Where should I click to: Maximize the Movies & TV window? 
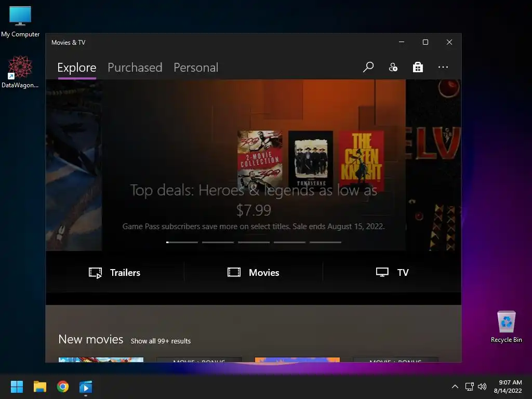pyautogui.click(x=425, y=42)
